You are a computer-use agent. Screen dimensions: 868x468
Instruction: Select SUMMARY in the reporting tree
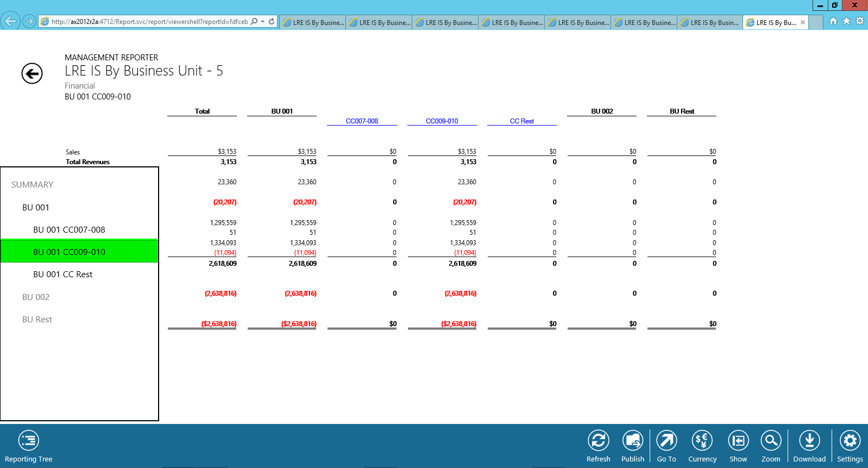pos(33,185)
